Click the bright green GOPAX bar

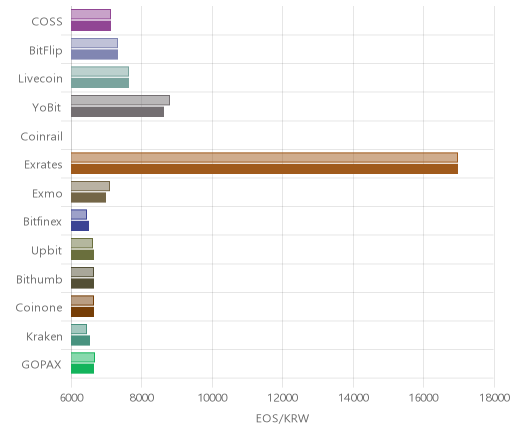coord(82,369)
